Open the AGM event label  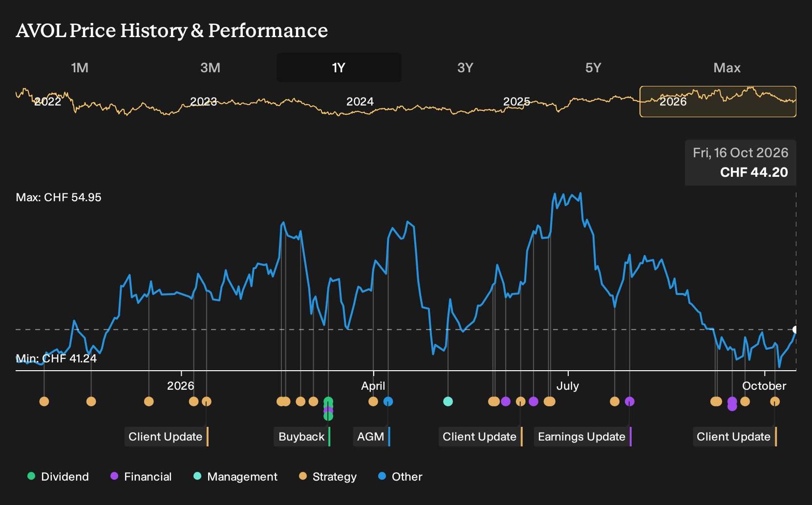click(371, 437)
